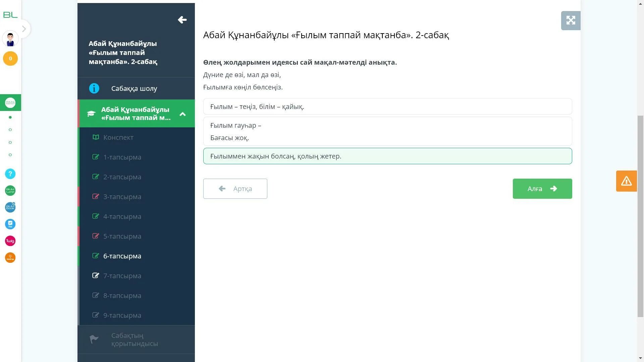Go to 7-тапсырма in sidebar
Screen dimensions: 644x362
[x=122, y=276]
